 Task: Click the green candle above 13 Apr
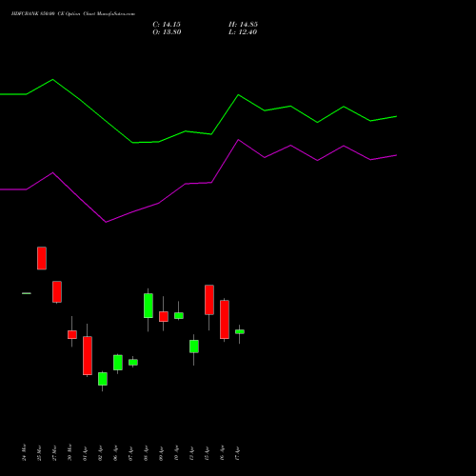(194, 347)
